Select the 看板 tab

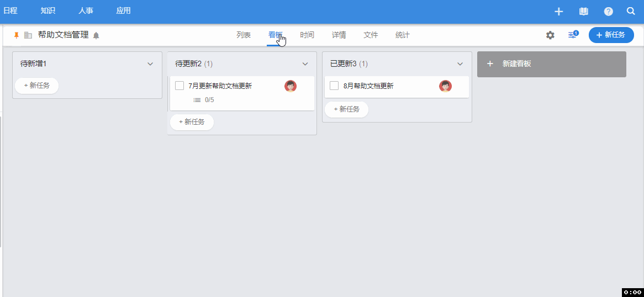275,35
